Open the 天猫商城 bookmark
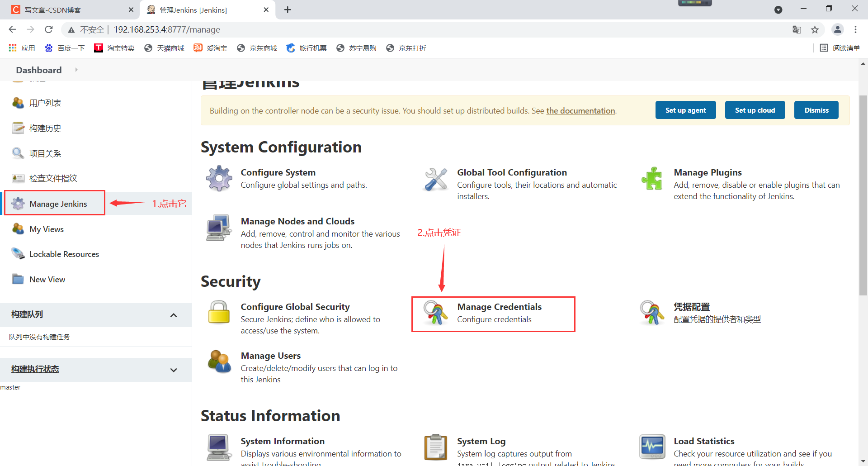This screenshot has width=868, height=466. tap(164, 48)
